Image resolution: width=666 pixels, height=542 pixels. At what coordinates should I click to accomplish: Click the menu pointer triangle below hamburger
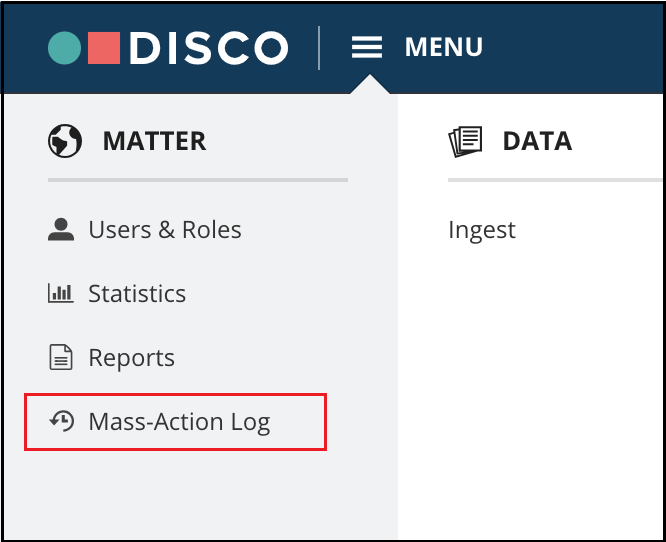pyautogui.click(x=370, y=84)
